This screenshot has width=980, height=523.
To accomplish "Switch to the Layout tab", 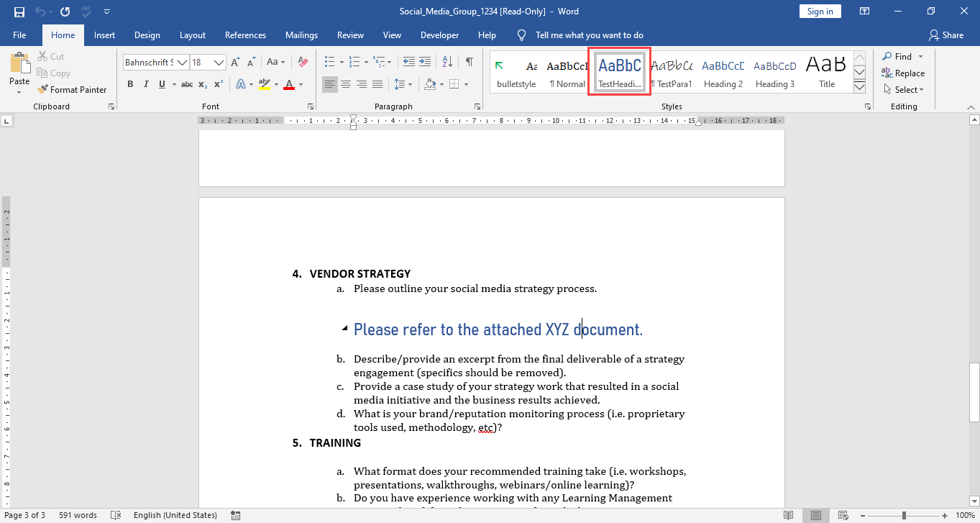I will pyautogui.click(x=193, y=35).
